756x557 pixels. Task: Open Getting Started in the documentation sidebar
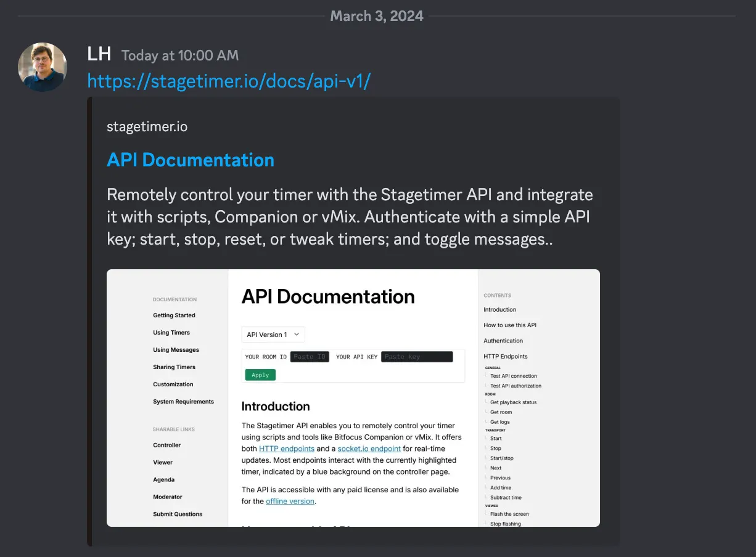coord(174,315)
